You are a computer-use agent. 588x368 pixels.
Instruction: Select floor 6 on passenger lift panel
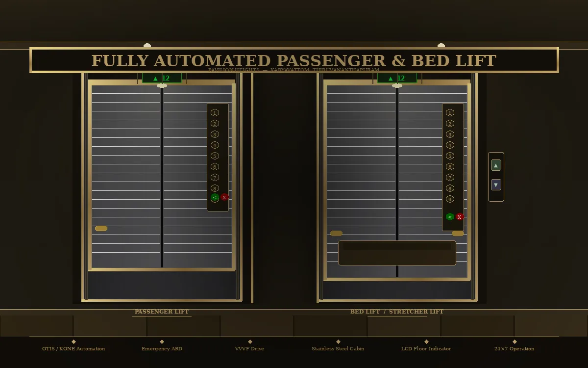pyautogui.click(x=215, y=167)
